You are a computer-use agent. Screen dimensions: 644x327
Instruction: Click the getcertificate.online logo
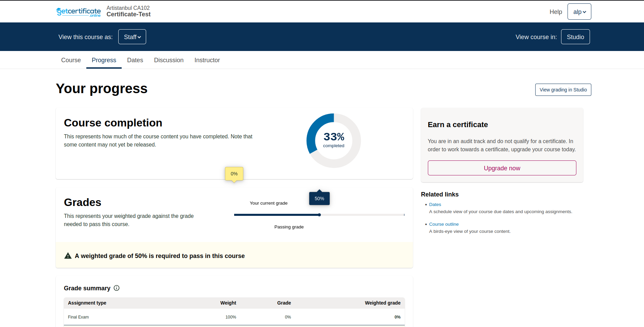click(x=78, y=12)
